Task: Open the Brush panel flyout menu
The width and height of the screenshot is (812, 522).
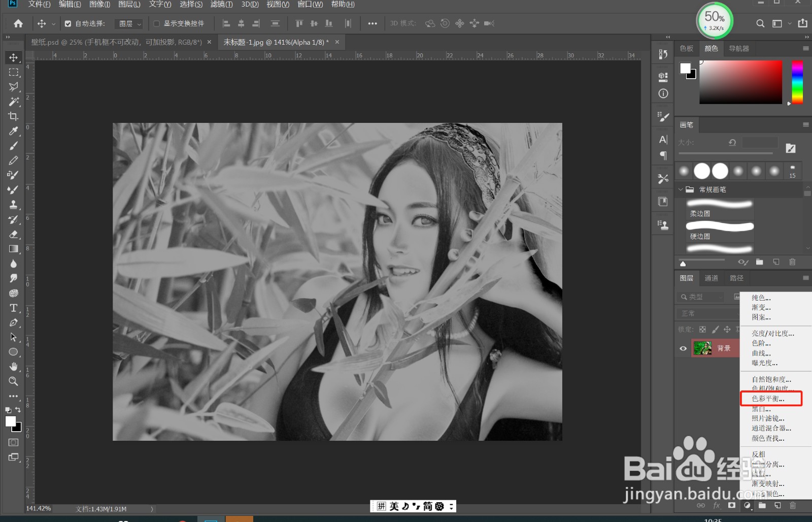Action: 805,124
